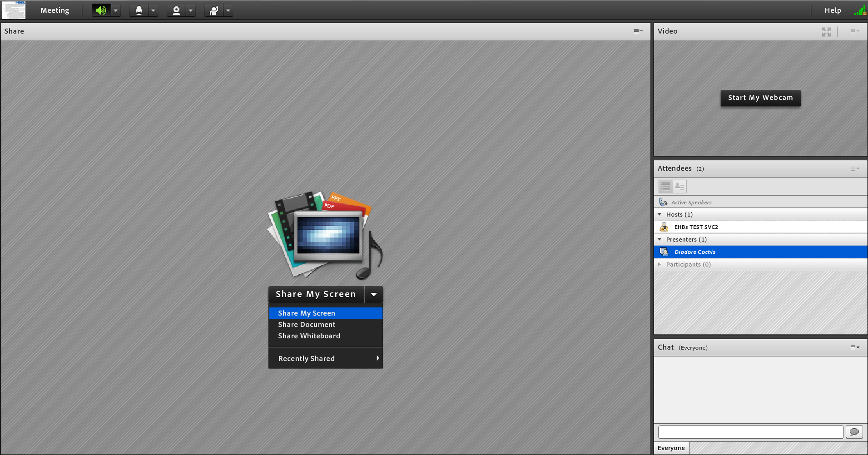This screenshot has height=455, width=868.
Task: Click the connection status signal icon
Action: (x=860, y=10)
